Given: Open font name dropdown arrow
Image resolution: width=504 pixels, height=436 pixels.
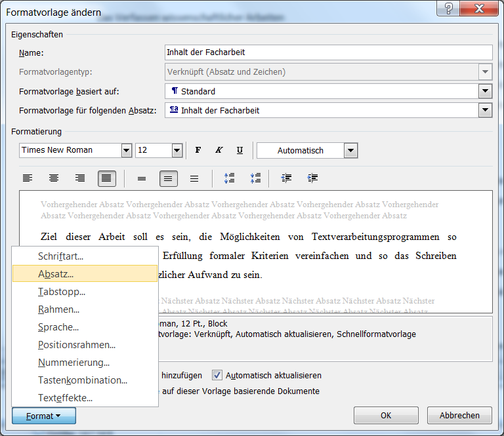Looking at the screenshot, I should tap(127, 150).
